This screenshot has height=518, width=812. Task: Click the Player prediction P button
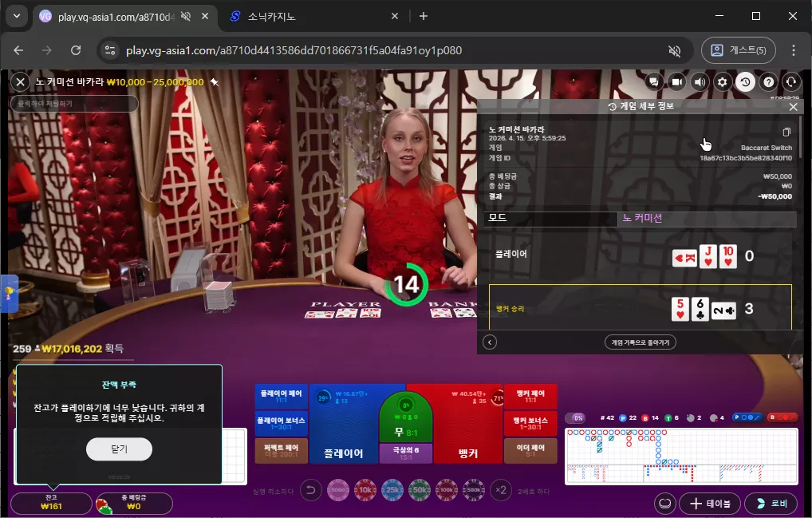click(x=747, y=417)
